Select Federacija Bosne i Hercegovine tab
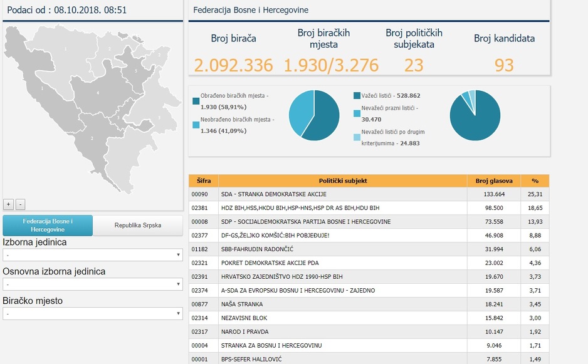The width and height of the screenshot is (588, 364). click(48, 226)
